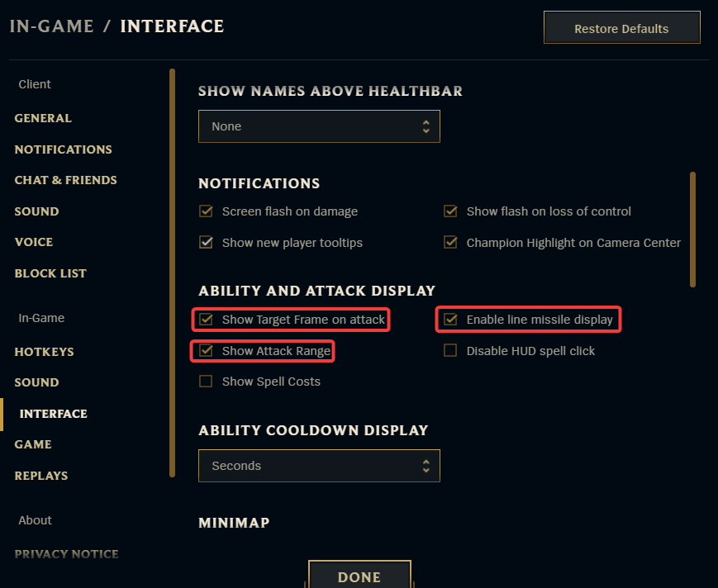Toggle Screen flash on damage checkbox
This screenshot has width=718, height=588.
[207, 211]
